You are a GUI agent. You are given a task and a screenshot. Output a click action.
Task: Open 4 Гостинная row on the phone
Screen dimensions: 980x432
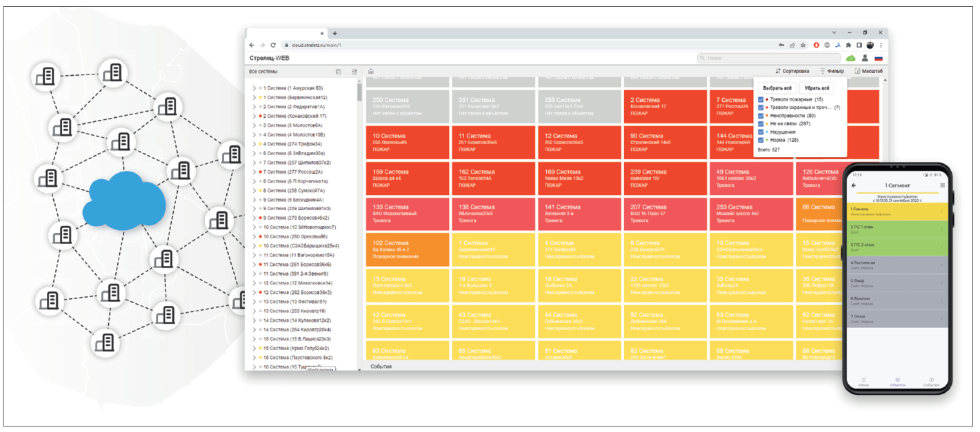(897, 265)
